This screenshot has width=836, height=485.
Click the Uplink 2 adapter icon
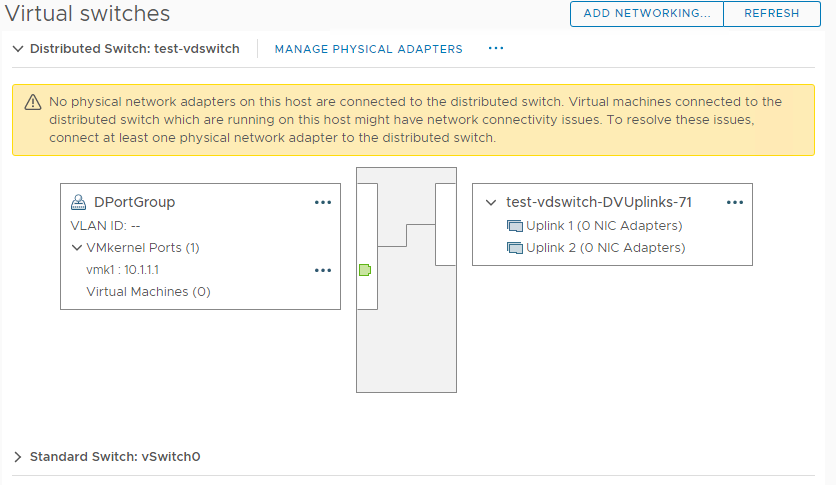tap(515, 248)
